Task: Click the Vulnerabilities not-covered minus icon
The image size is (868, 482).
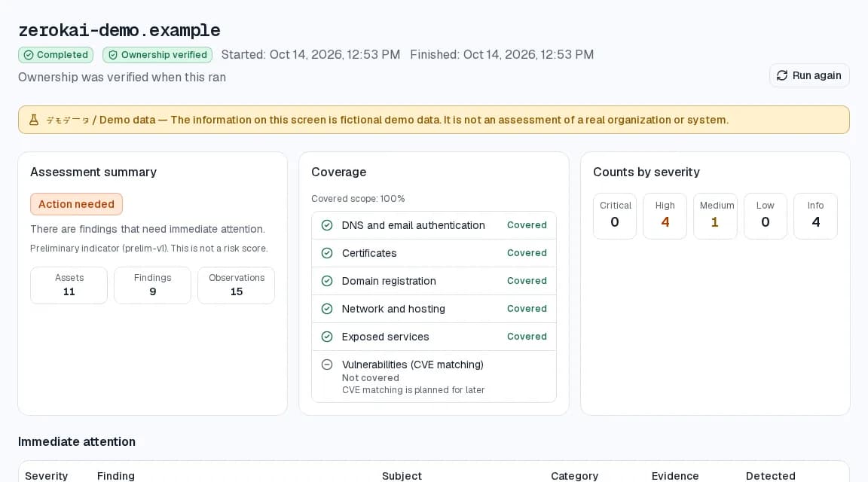Action: (x=327, y=364)
